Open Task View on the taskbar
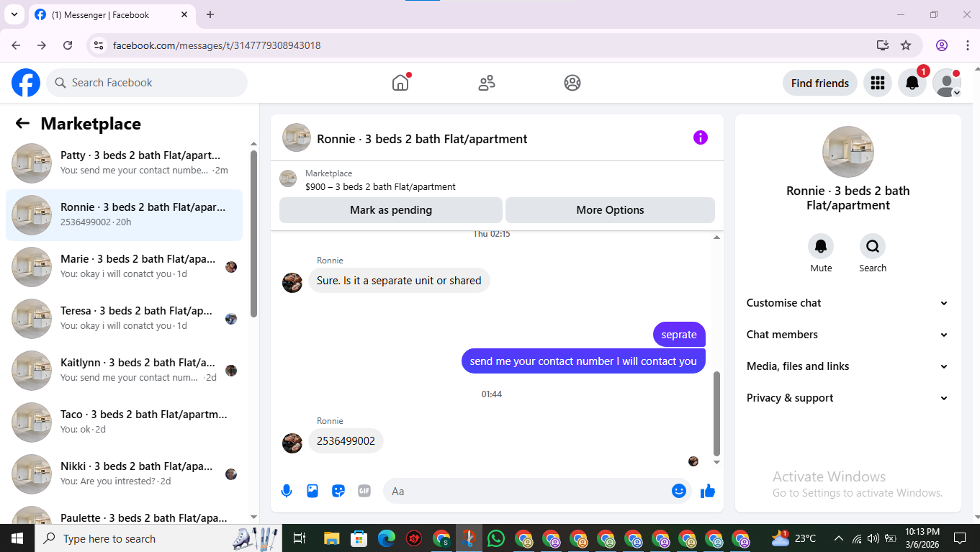980x552 pixels. pos(300,538)
